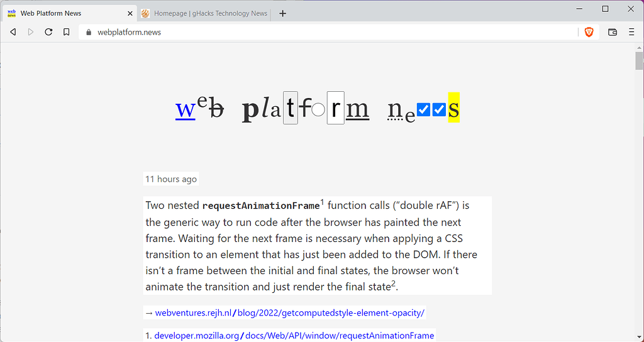This screenshot has height=342, width=644.
Task: Click the address bar URL webplatform.news
Action: [129, 33]
